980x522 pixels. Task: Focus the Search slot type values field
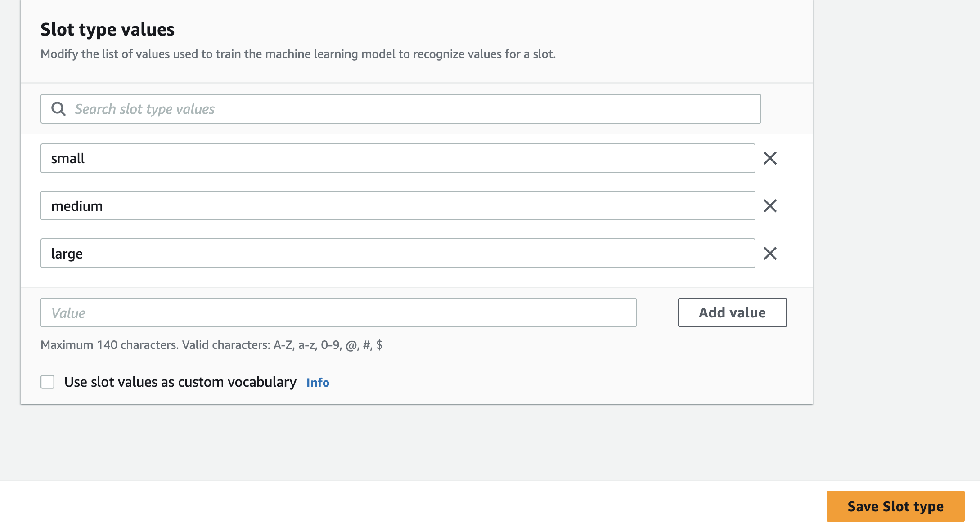(405, 109)
